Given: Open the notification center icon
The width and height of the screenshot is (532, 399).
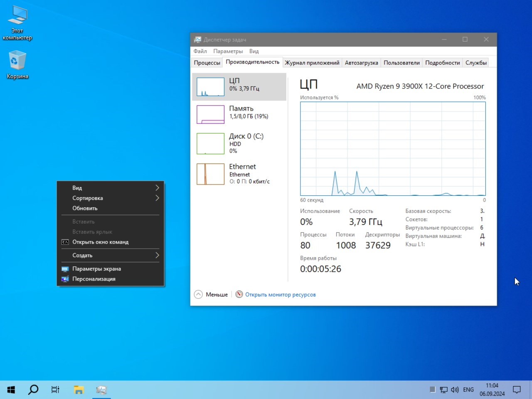Looking at the screenshot, I should (517, 389).
